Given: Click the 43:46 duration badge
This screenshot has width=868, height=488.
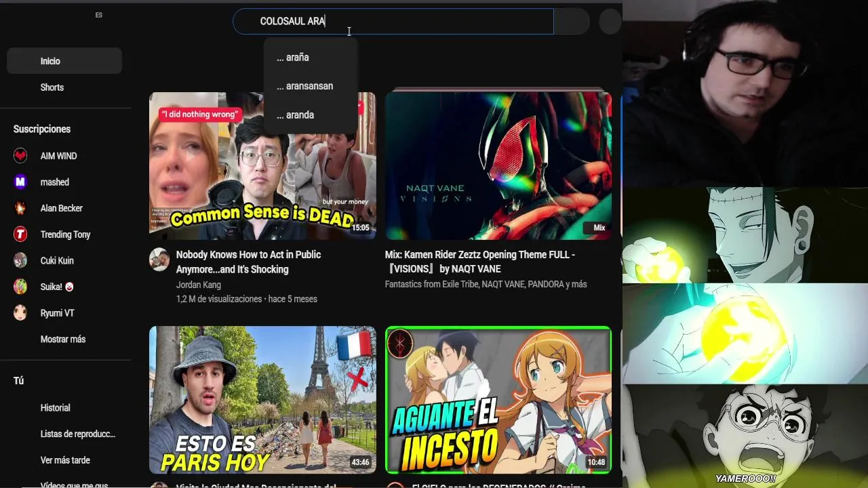Looking at the screenshot, I should click(x=360, y=462).
